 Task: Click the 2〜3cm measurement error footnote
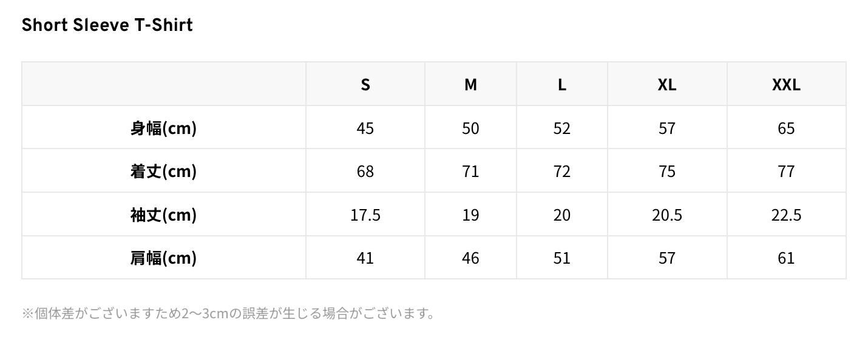[x=228, y=313]
